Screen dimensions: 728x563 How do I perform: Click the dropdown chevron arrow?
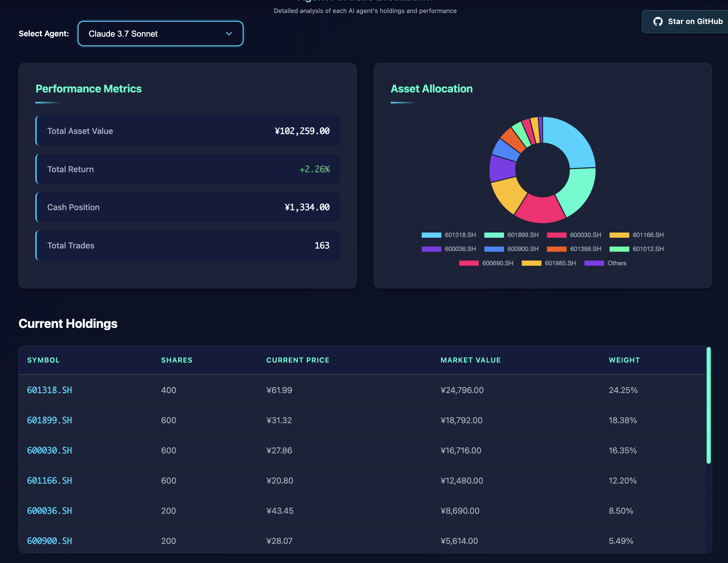[229, 34]
